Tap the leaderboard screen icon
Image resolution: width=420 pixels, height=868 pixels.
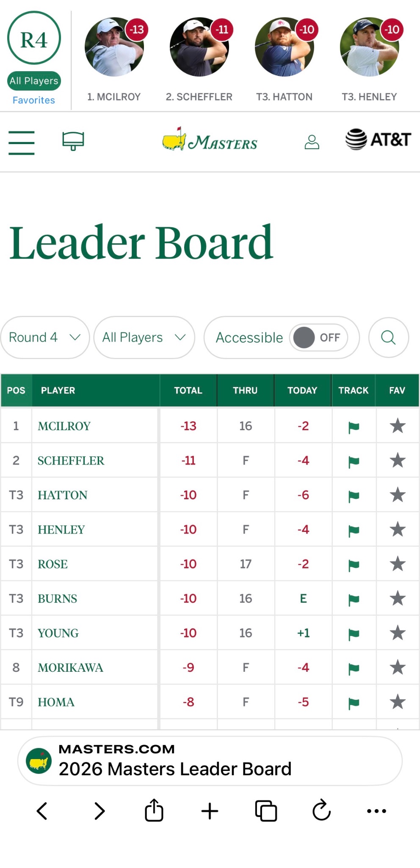(73, 141)
